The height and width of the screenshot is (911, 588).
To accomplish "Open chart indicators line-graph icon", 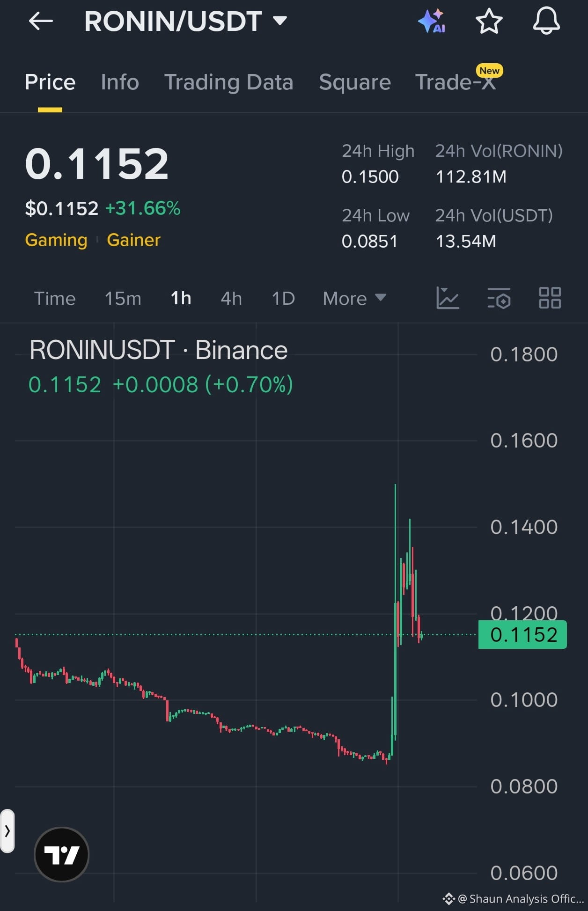I will (448, 298).
